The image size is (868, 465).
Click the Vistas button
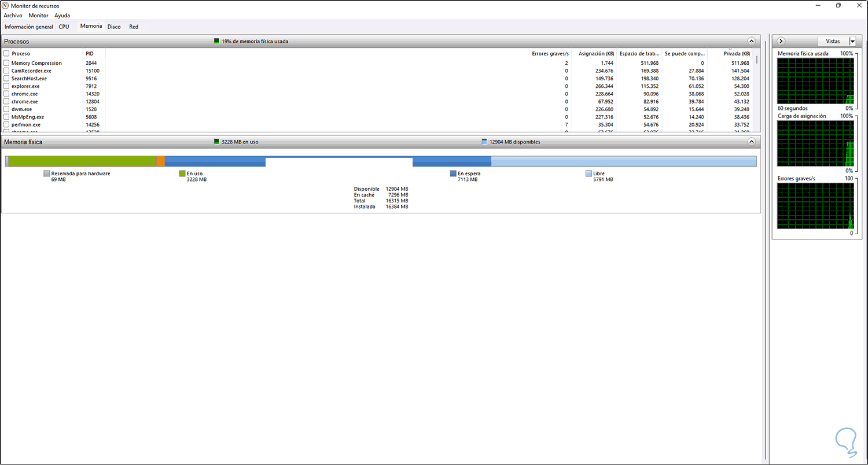point(833,41)
